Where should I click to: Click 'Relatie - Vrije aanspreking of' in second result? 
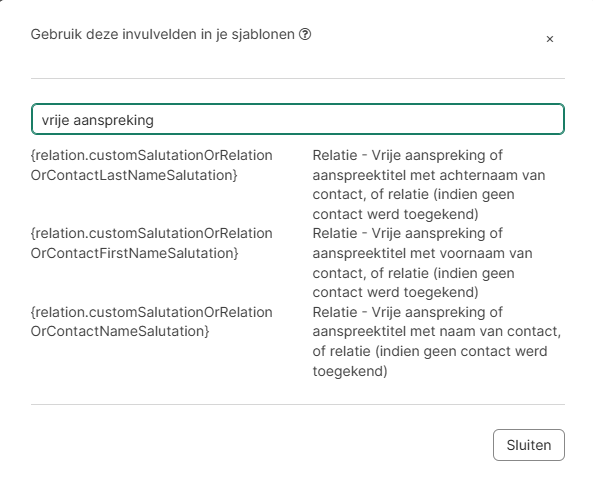click(407, 233)
